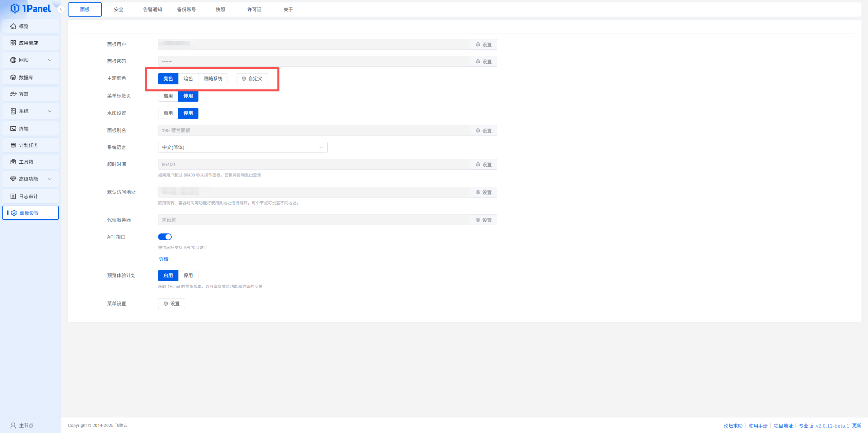Screen dimensions: 868x433
Task: Select 暗色 theme option
Action: tap(188, 79)
